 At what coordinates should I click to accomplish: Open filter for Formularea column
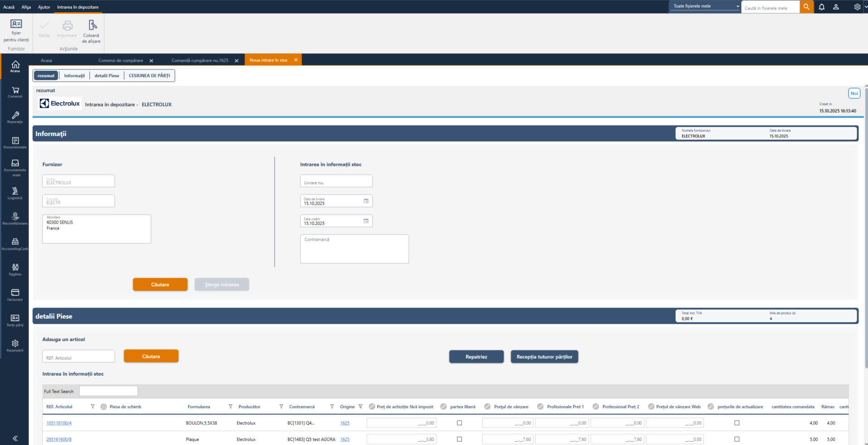pos(230,406)
